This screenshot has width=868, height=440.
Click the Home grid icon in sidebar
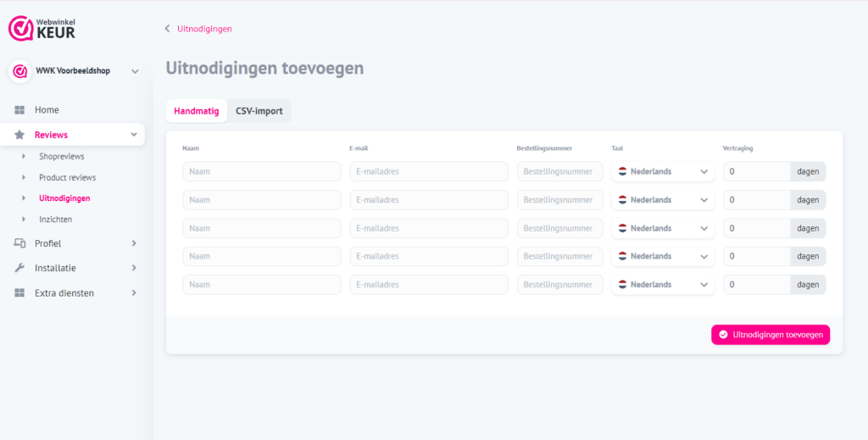(19, 110)
